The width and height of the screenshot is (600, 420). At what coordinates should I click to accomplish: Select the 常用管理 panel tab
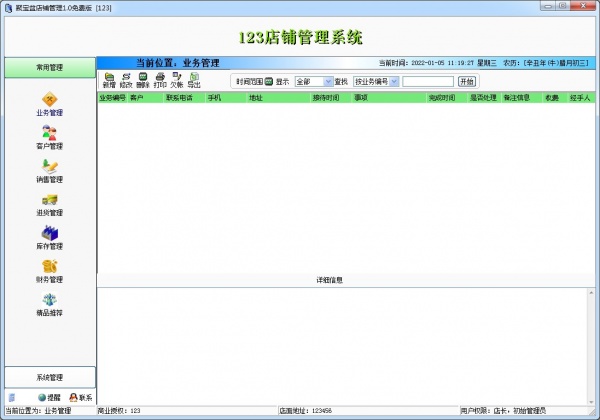49,67
